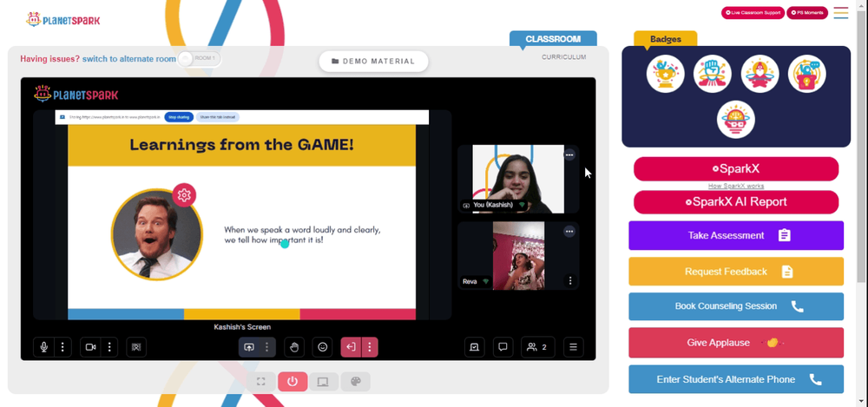This screenshot has height=407, width=868.
Task: Click the raise hand icon
Action: point(294,347)
